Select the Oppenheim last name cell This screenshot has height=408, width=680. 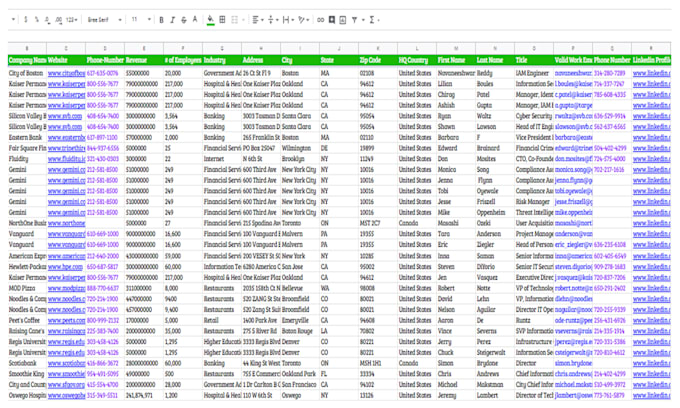(495, 212)
